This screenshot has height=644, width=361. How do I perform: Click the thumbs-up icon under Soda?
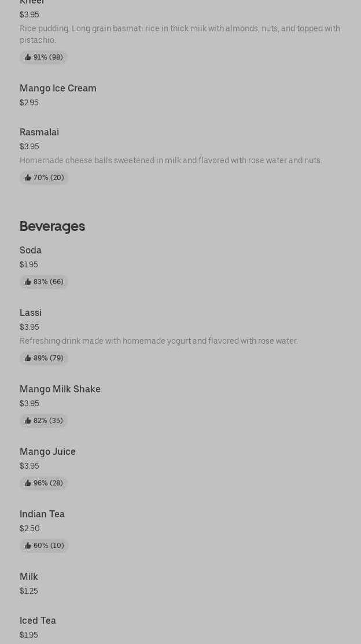28,282
